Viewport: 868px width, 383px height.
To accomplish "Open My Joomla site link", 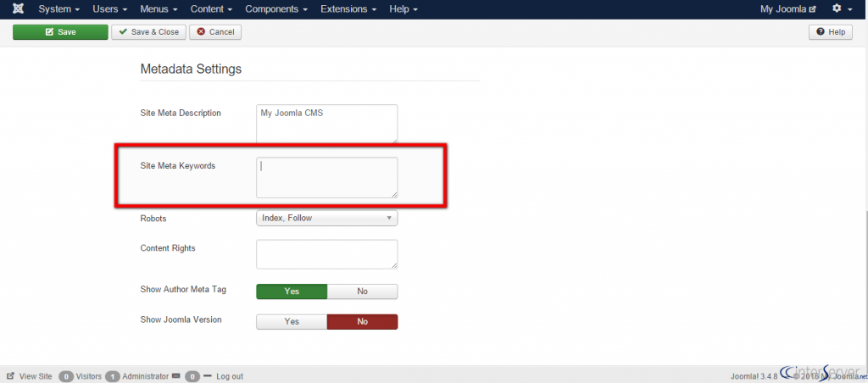I will [788, 9].
